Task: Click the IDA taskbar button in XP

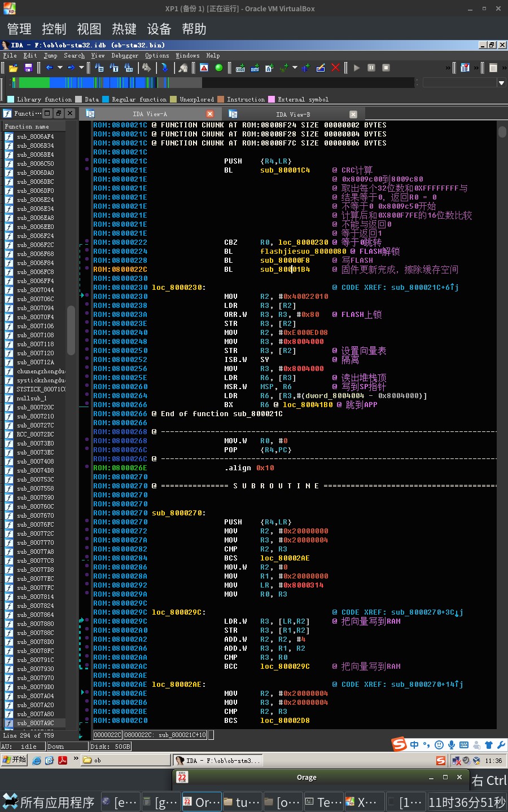Action: (219, 760)
